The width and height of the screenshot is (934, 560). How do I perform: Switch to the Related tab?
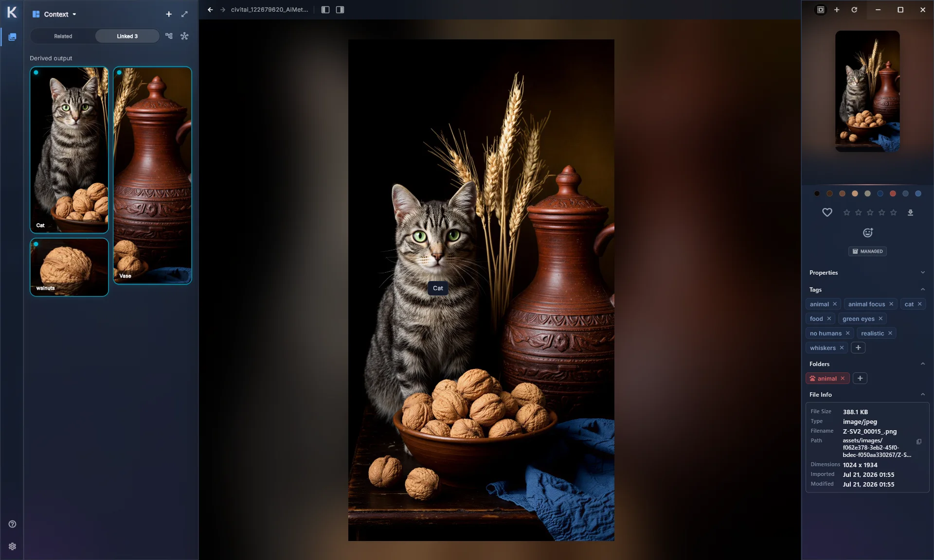click(63, 36)
